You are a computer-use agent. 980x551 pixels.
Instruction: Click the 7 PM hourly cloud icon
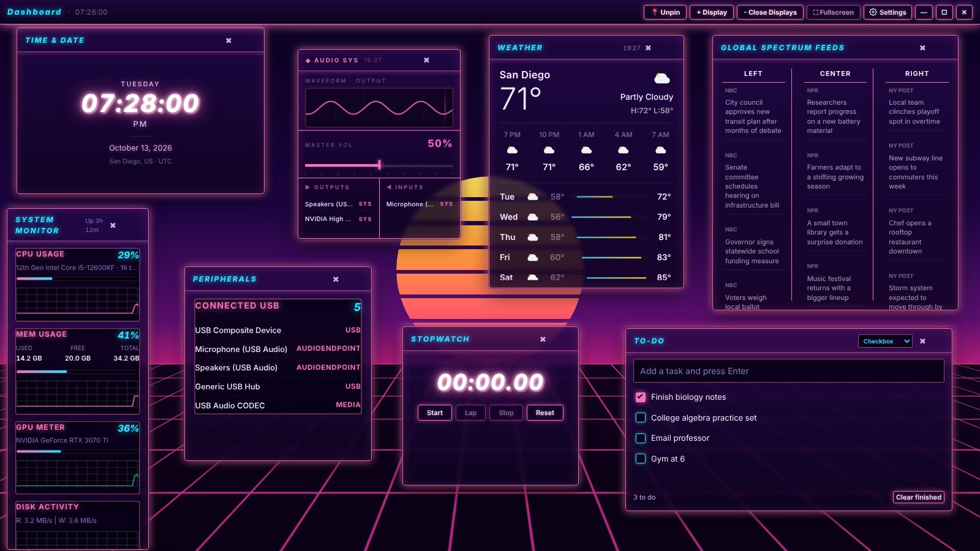(x=512, y=150)
